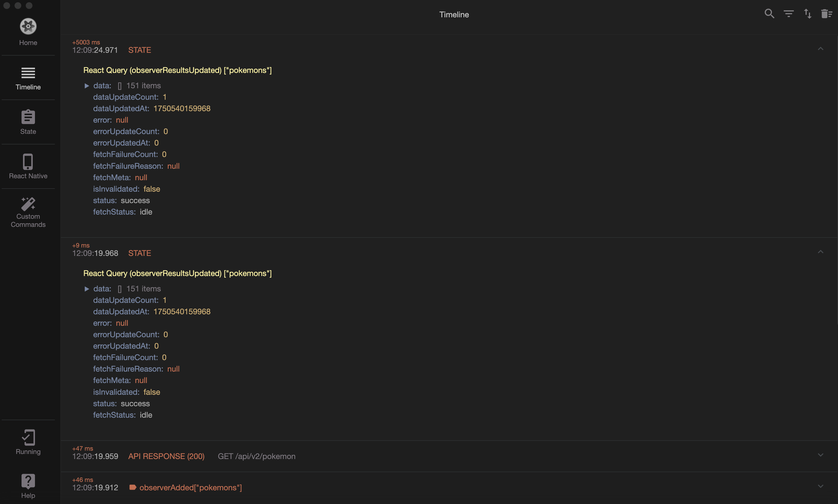Expand the API RESPONSE (200) entry
This screenshot has height=504, width=838.
tap(820, 455)
